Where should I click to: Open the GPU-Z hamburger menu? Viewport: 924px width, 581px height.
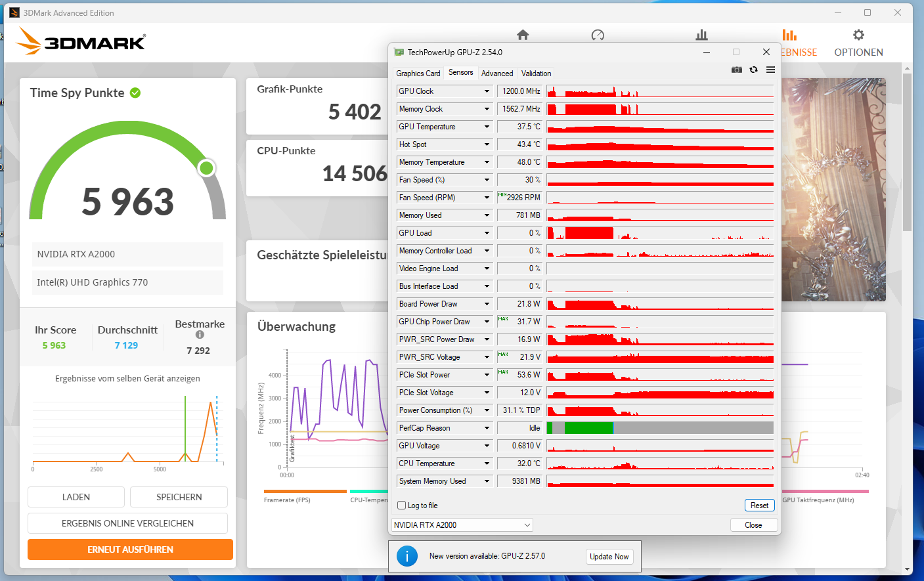click(770, 70)
